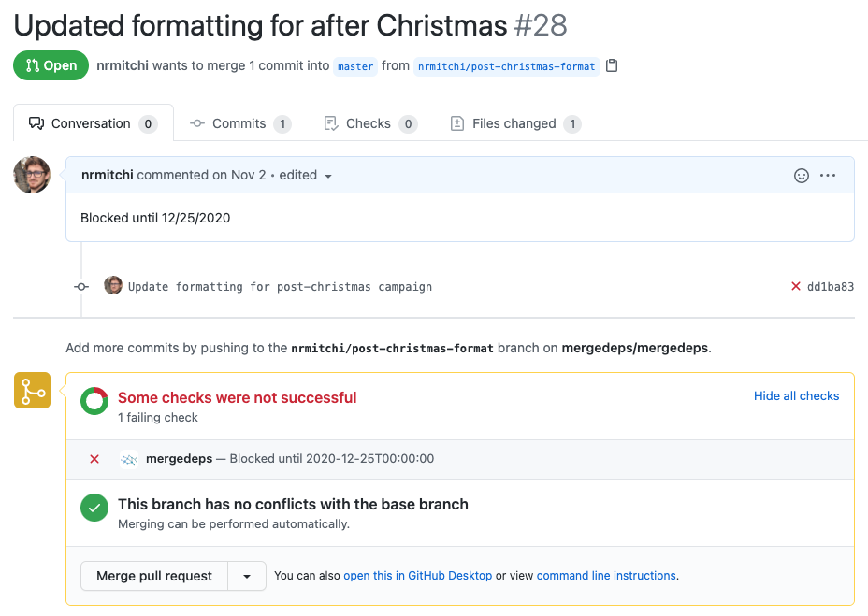Follow the open this in GitHub Desktop link
The height and width of the screenshot is (616, 868).
coord(417,576)
